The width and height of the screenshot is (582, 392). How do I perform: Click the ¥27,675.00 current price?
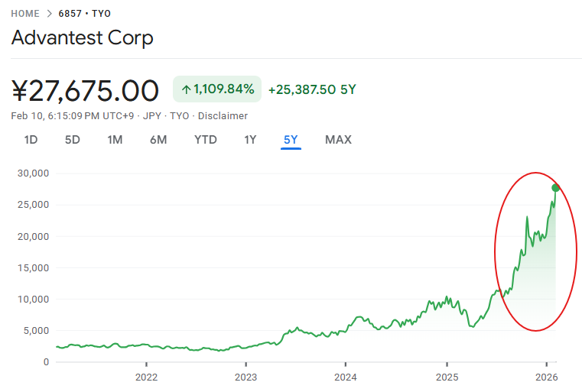pos(85,90)
